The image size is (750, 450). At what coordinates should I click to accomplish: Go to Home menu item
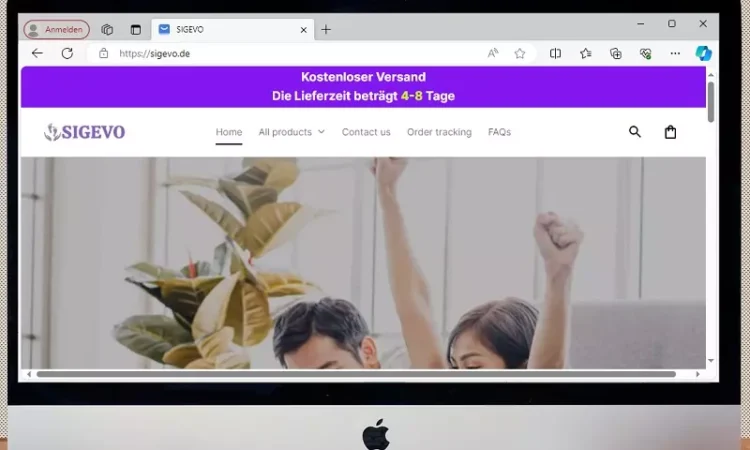click(x=229, y=132)
